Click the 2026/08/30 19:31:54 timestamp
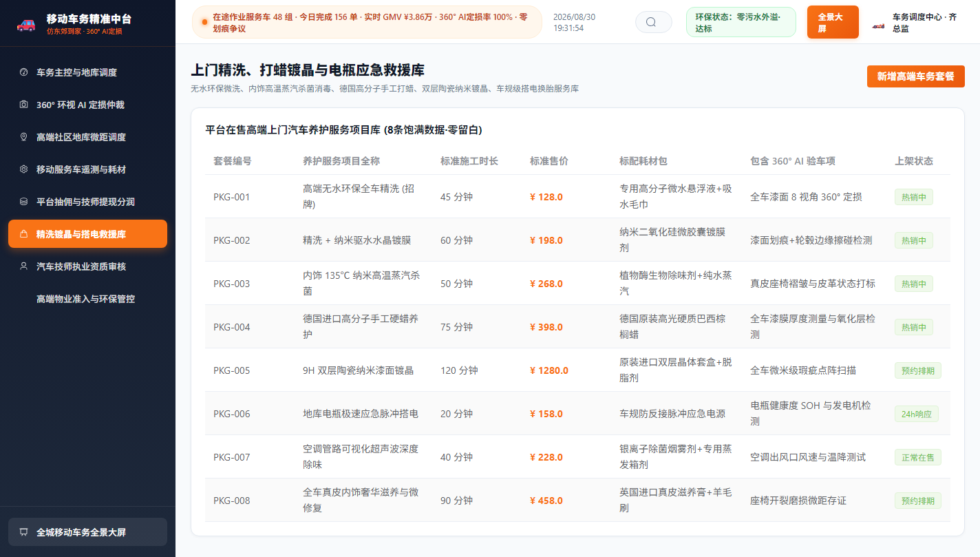 point(575,23)
